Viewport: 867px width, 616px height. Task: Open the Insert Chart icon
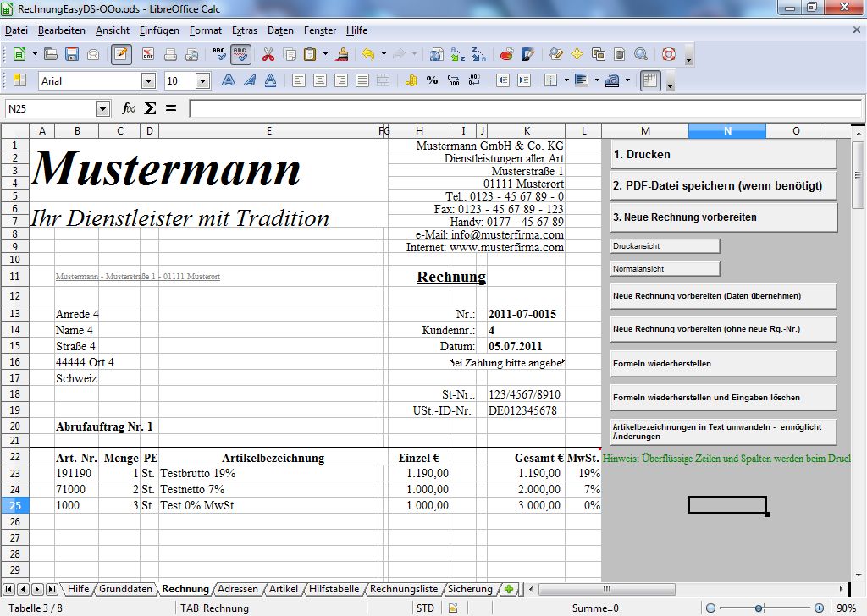(x=507, y=54)
